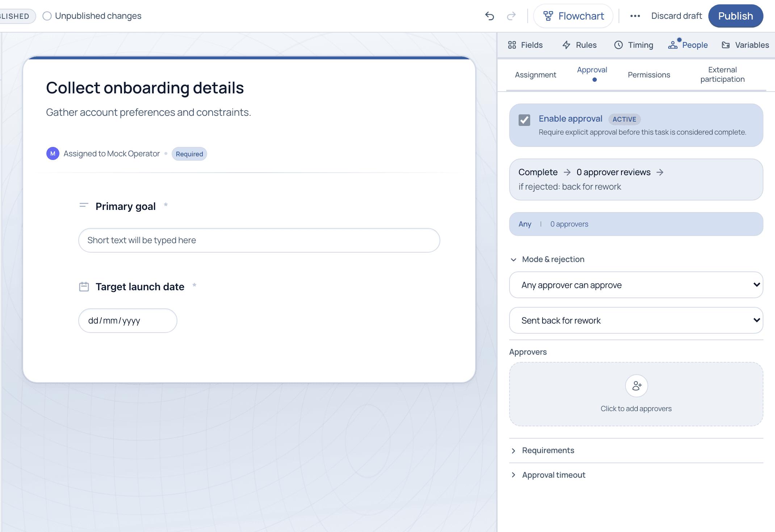775x532 pixels.
Task: Click the undo arrow icon
Action: coord(490,16)
